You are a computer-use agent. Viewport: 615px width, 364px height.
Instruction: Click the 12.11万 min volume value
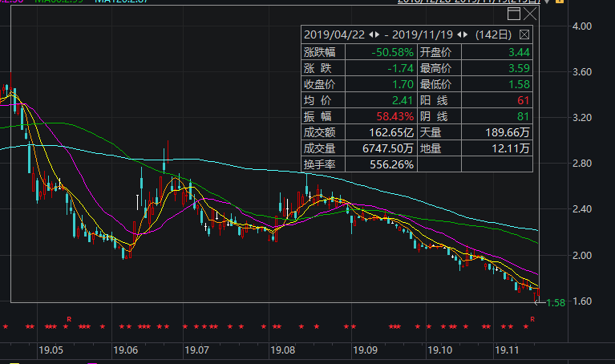511,148
